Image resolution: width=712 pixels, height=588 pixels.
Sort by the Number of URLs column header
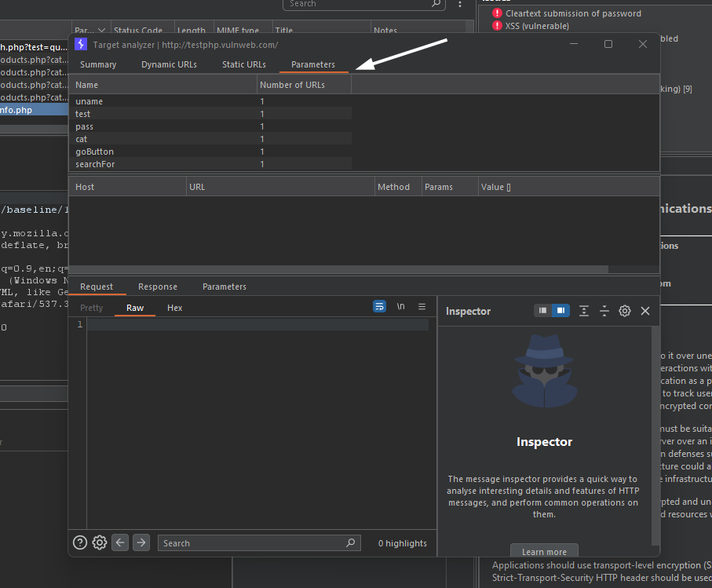[304, 85]
